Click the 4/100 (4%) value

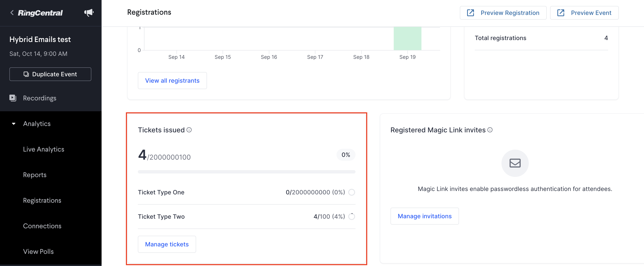tap(329, 217)
